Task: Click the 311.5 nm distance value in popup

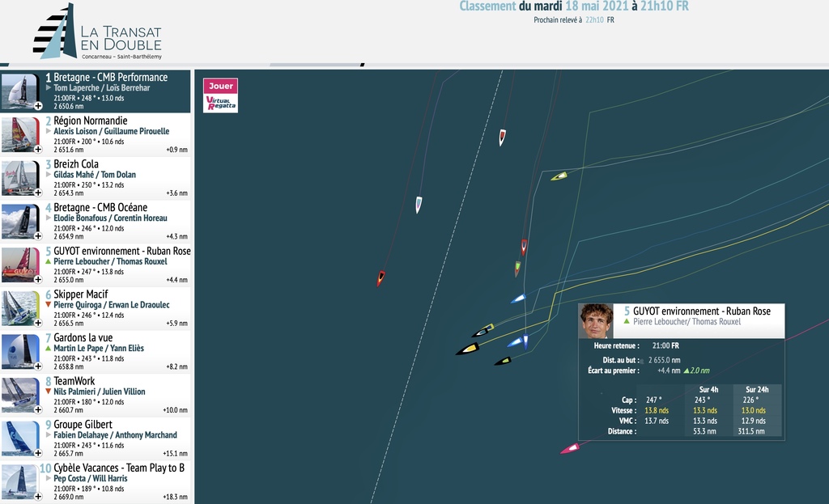Action: [751, 431]
